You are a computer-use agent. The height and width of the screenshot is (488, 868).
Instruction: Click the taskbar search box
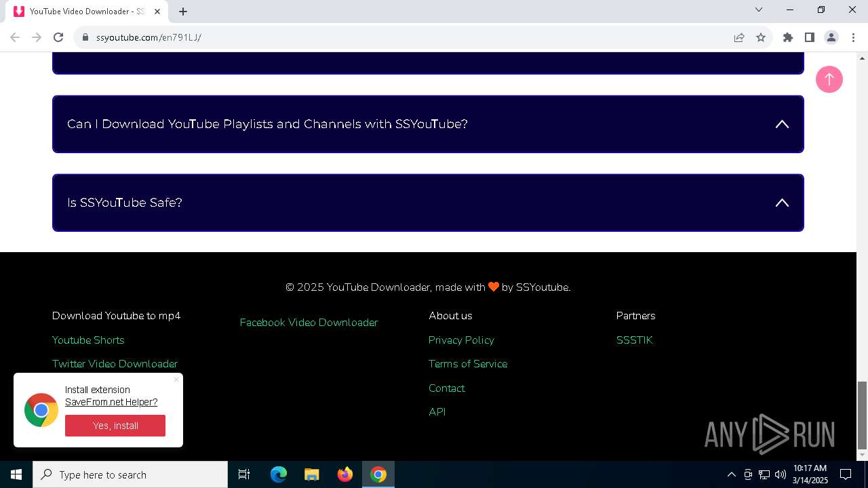tap(130, 474)
